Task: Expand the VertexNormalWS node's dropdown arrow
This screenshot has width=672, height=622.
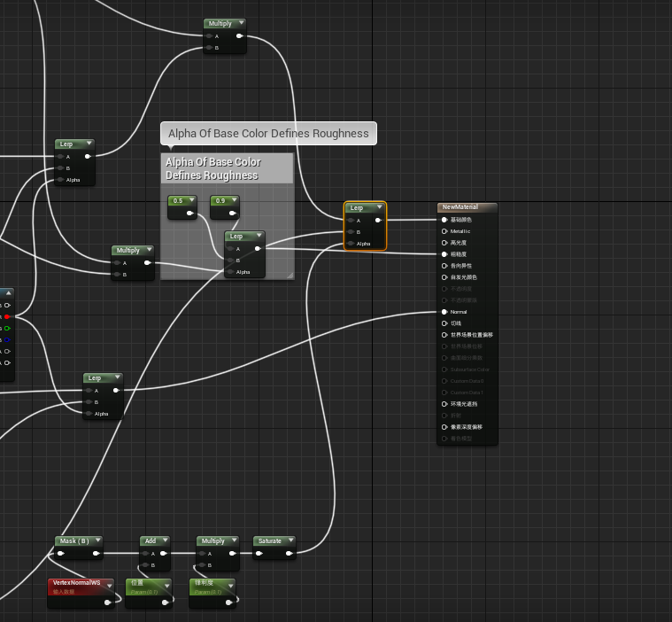Action: (109, 586)
